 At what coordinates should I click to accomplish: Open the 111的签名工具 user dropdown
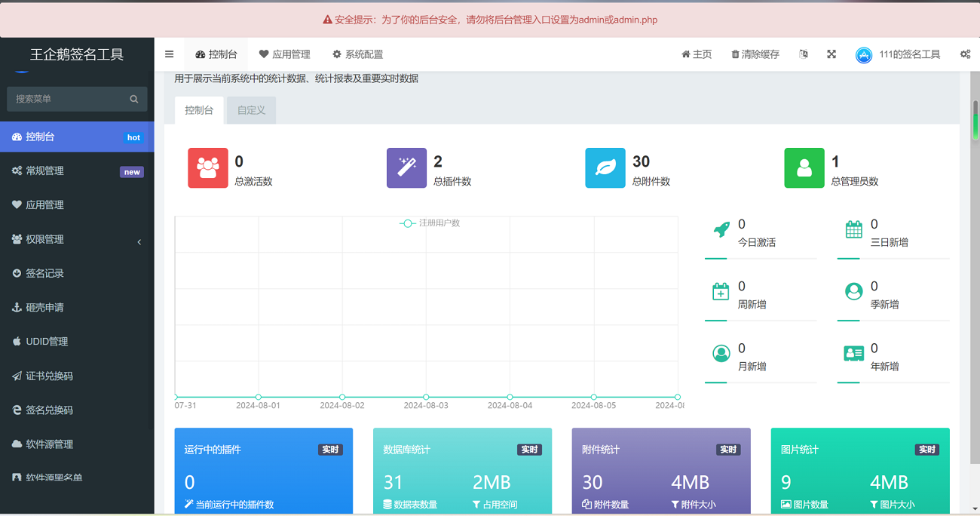click(899, 54)
